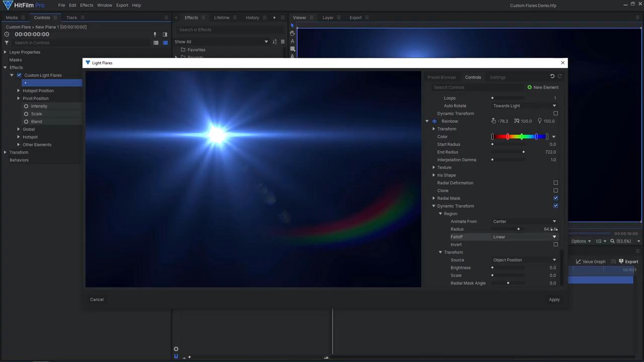Enable Radial Deformation checkbox

(555, 183)
